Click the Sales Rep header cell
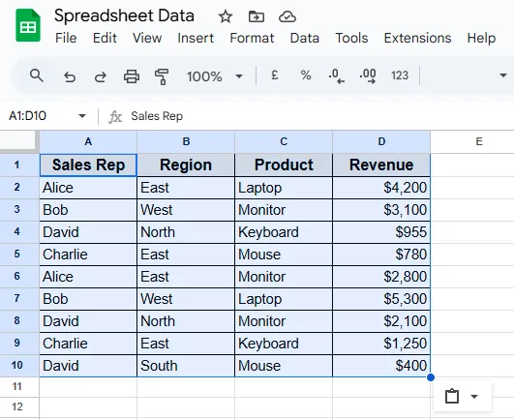The height and width of the screenshot is (420, 514). (88, 165)
